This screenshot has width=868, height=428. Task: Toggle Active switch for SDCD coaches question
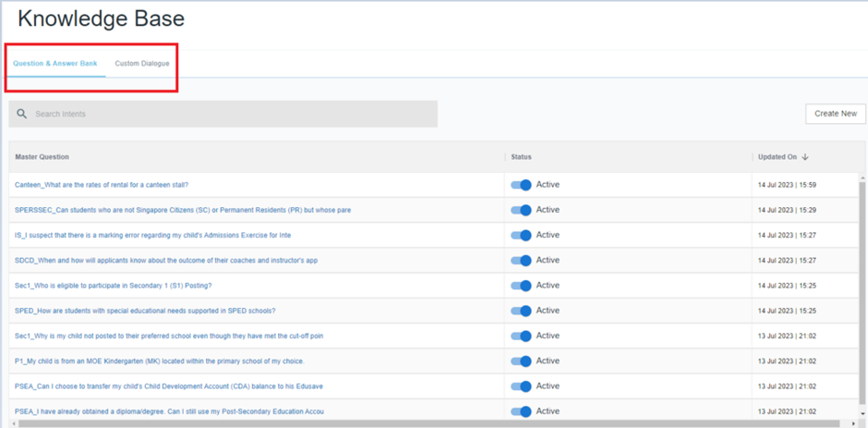(521, 261)
